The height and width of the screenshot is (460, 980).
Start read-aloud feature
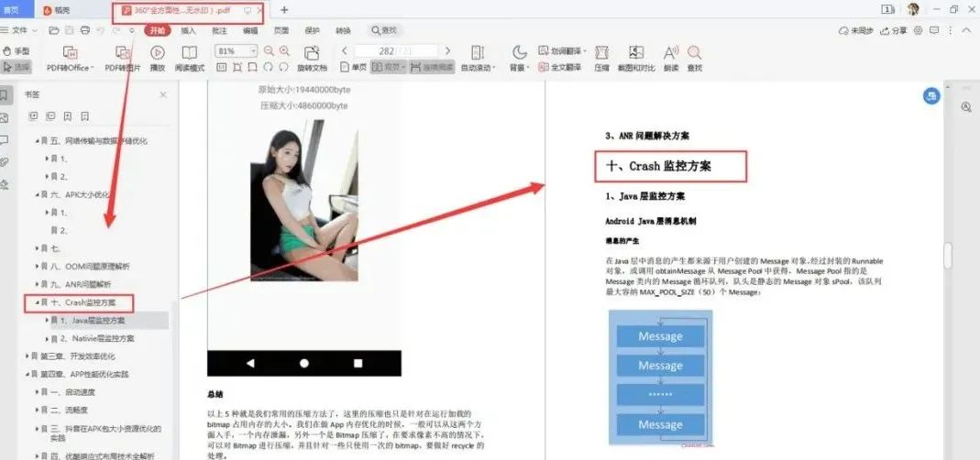click(x=671, y=59)
